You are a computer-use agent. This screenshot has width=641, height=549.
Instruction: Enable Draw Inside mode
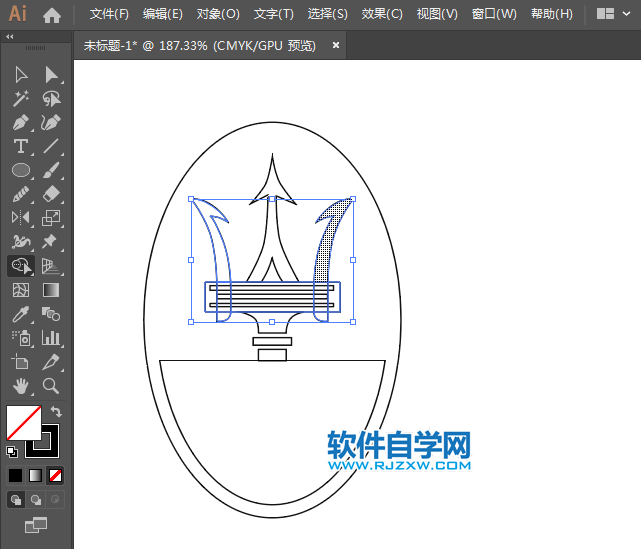55,500
